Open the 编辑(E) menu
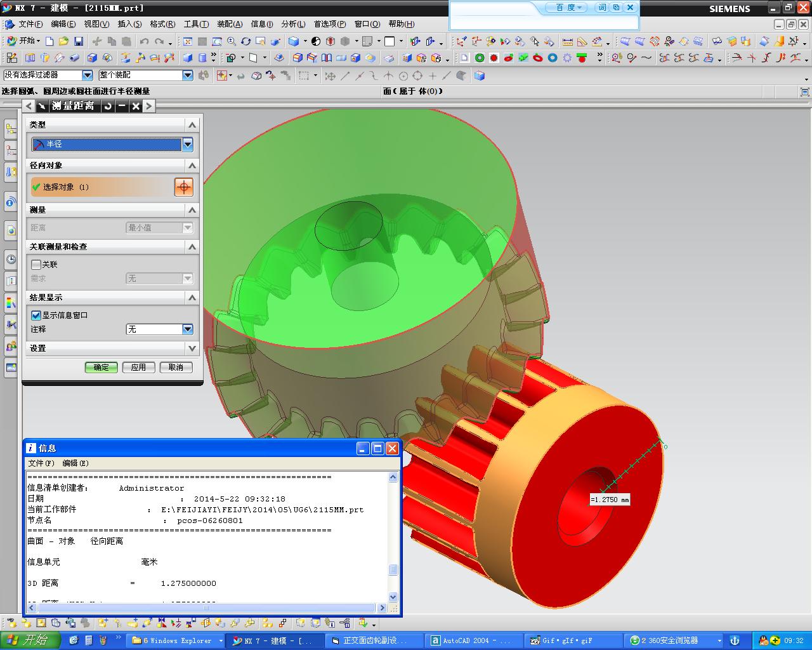 (x=63, y=24)
